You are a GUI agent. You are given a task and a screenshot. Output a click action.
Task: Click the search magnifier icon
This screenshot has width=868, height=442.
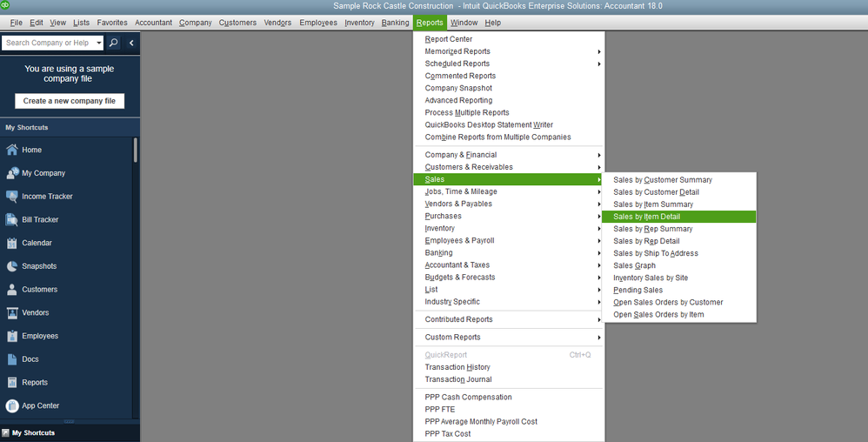click(x=113, y=43)
